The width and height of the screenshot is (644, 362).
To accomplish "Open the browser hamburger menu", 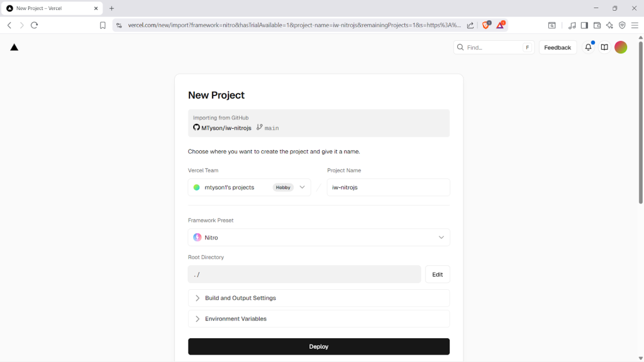I will tap(635, 25).
